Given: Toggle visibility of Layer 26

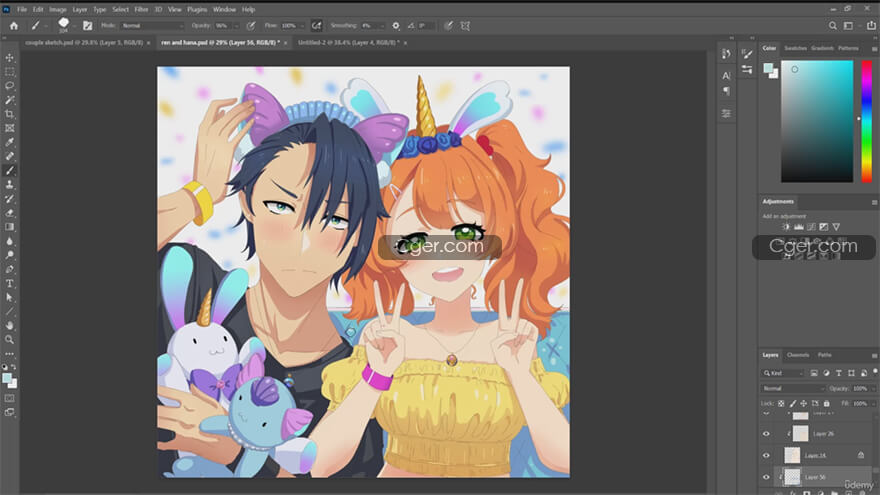Looking at the screenshot, I should [767, 433].
